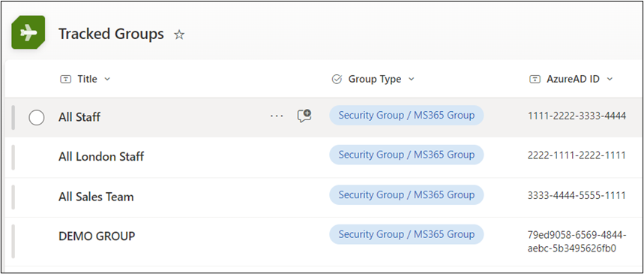Click the row handle left of All Sales Team
This screenshot has height=274, width=644.
coord(13,197)
